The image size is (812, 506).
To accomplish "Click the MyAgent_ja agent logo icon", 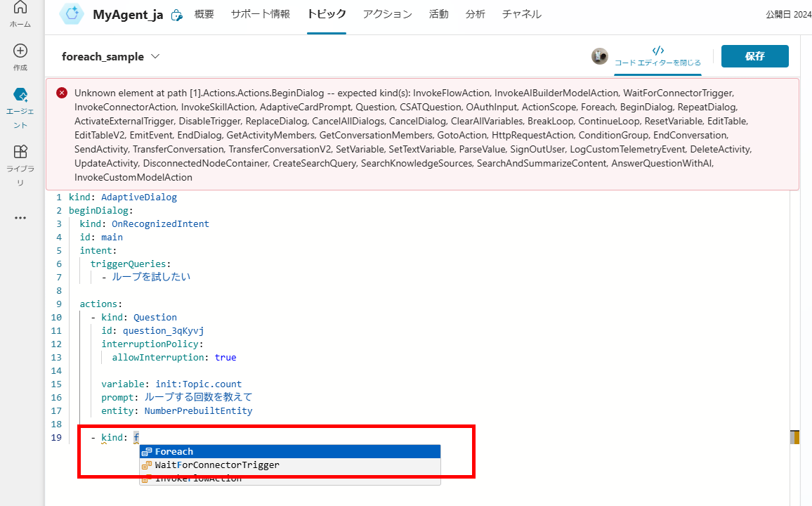I will [x=72, y=14].
